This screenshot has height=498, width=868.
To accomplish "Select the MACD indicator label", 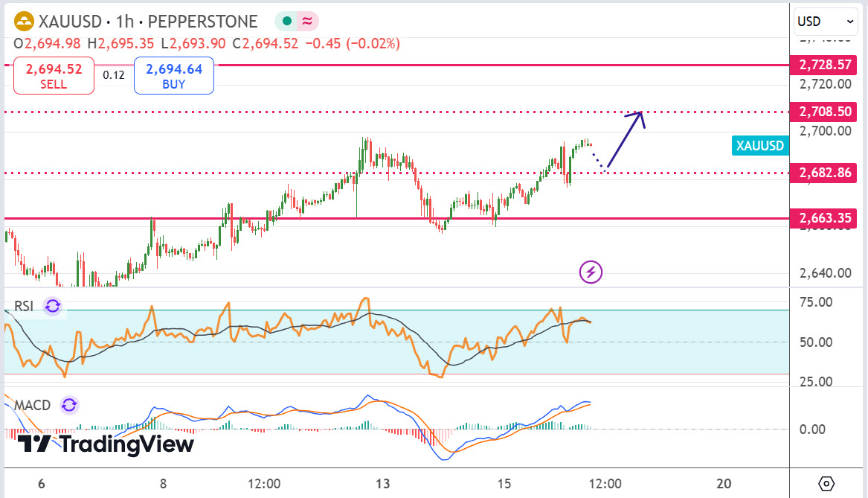I will click(32, 406).
